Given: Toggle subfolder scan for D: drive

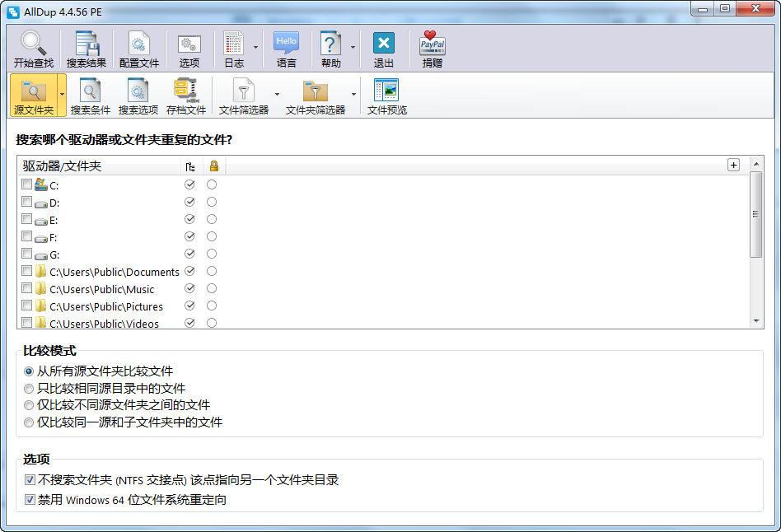Looking at the screenshot, I should pyautogui.click(x=189, y=202).
